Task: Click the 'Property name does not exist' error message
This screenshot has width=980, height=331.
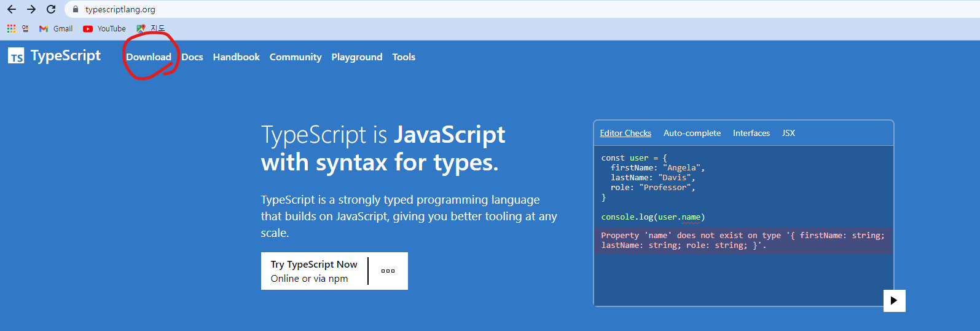Action: [x=743, y=240]
